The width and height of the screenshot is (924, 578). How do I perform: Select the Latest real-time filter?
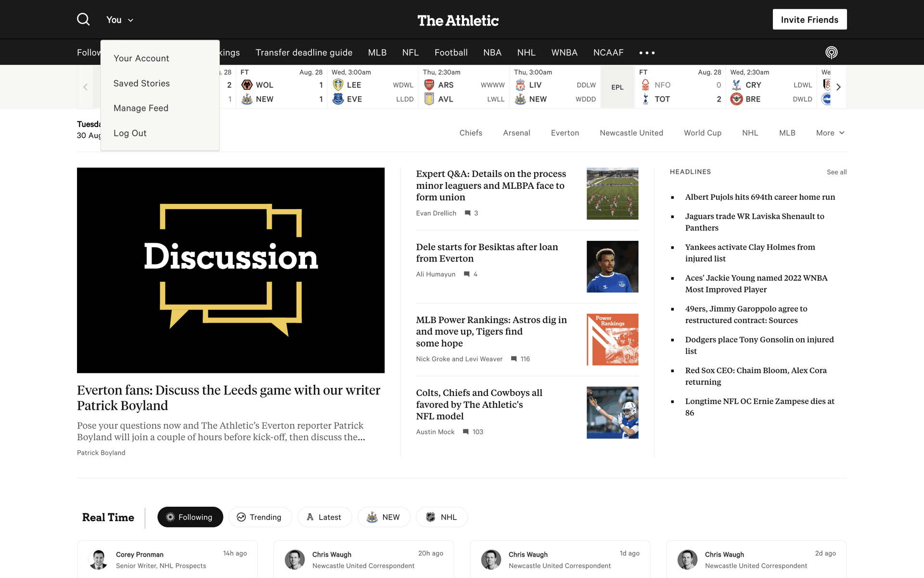pos(324,517)
